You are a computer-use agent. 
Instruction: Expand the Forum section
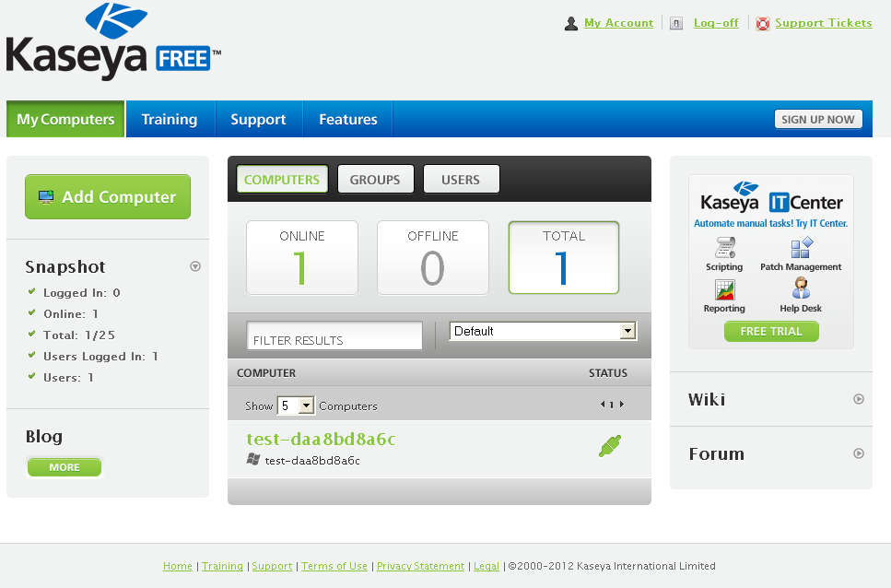[x=859, y=453]
